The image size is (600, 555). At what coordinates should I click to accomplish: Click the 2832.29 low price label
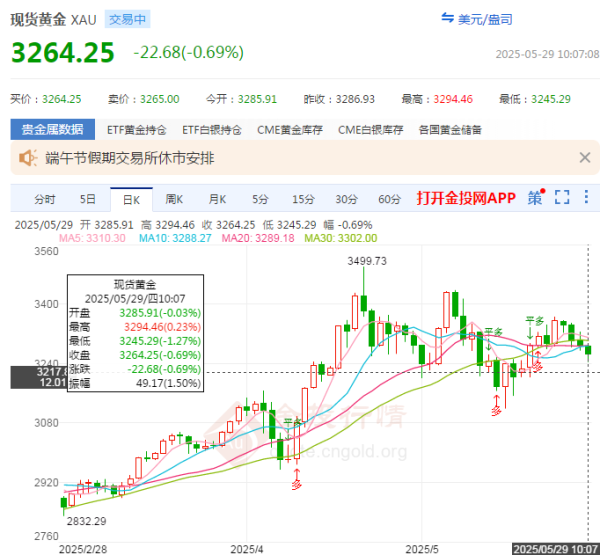tap(86, 521)
